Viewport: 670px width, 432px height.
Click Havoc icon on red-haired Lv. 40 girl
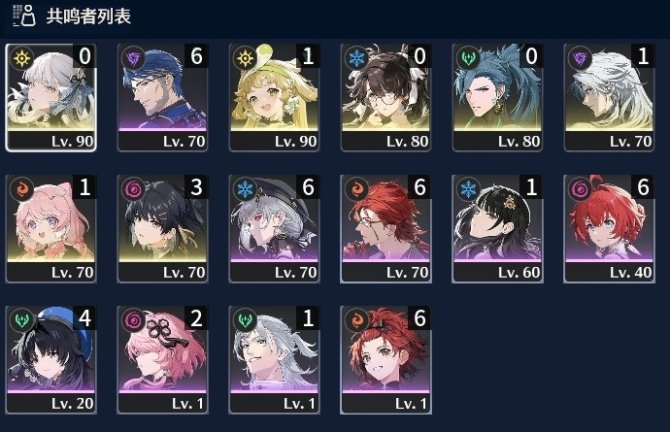[580, 189]
